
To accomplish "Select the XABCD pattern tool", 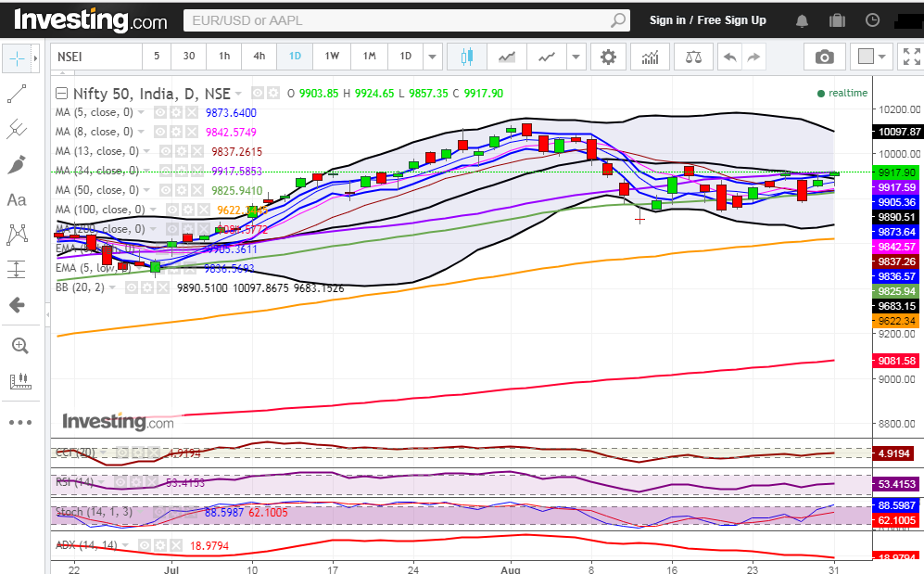I will (17, 235).
